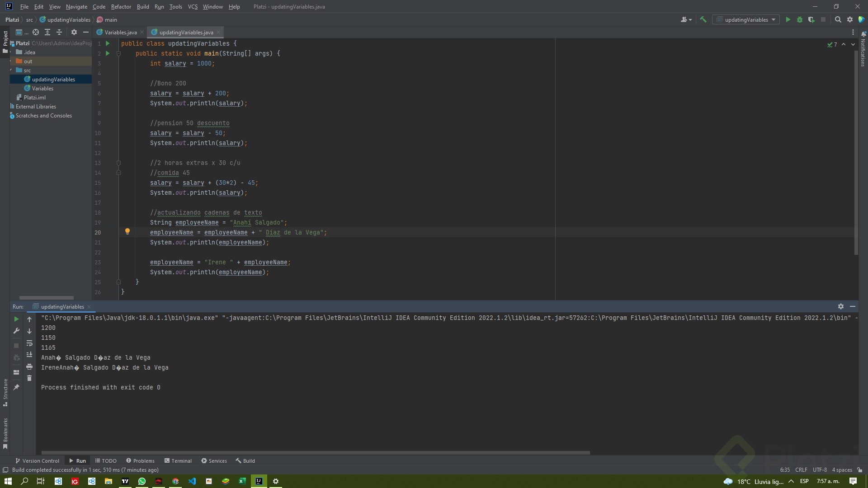Click the Print icon in the Run console

29,366
